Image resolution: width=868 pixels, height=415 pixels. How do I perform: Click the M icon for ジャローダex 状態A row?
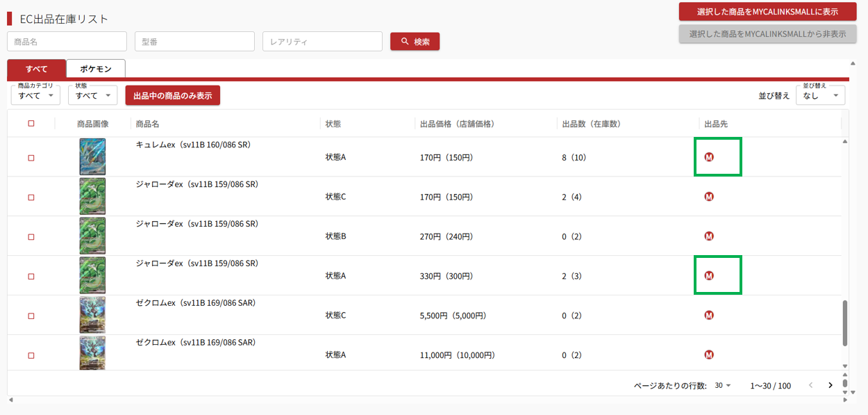(709, 276)
